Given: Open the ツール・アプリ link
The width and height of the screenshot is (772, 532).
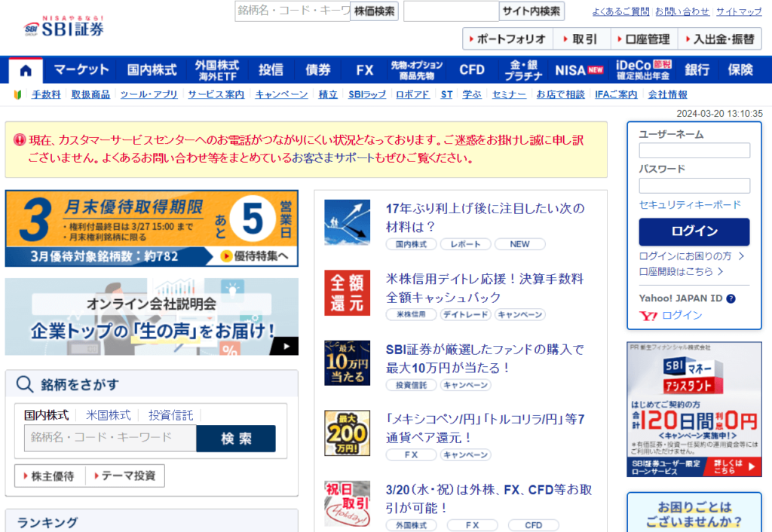Looking at the screenshot, I should pyautogui.click(x=149, y=94).
